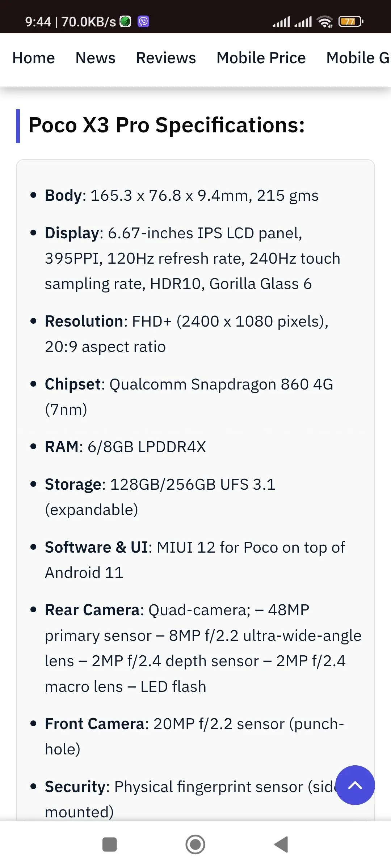Tap the first mobile signal bars icon
Screen dimensions: 391x868
(281, 22)
